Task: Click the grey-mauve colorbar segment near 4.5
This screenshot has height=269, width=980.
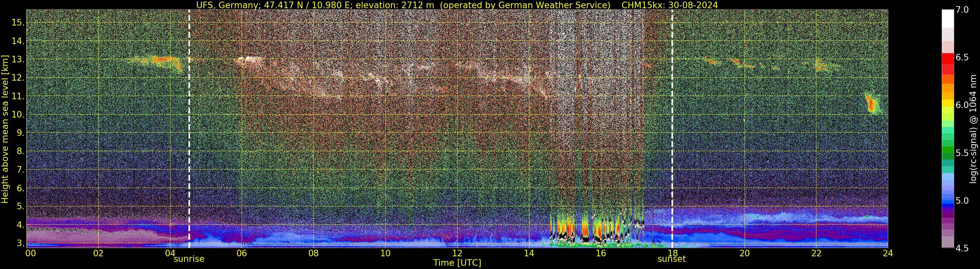Action: (948, 242)
